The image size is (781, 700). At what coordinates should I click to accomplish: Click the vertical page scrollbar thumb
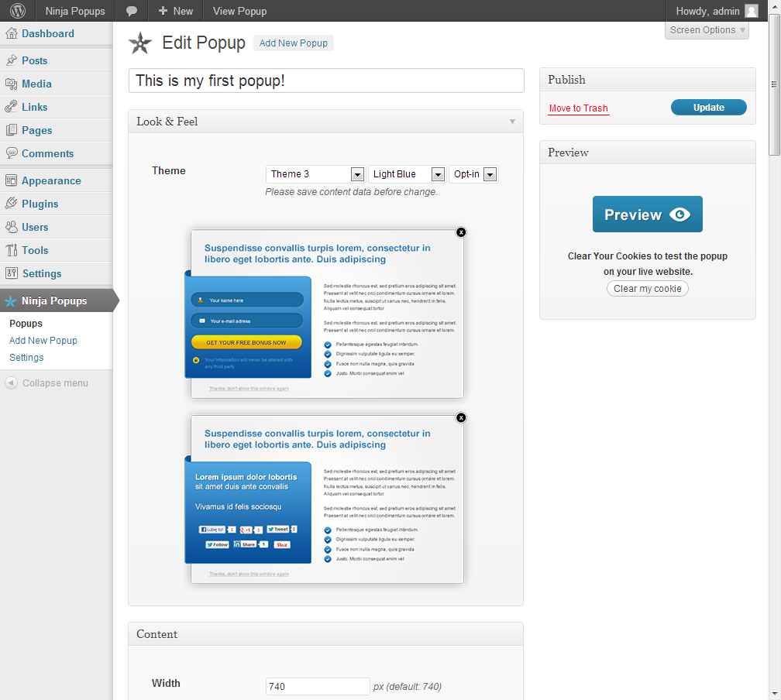pyautogui.click(x=774, y=84)
